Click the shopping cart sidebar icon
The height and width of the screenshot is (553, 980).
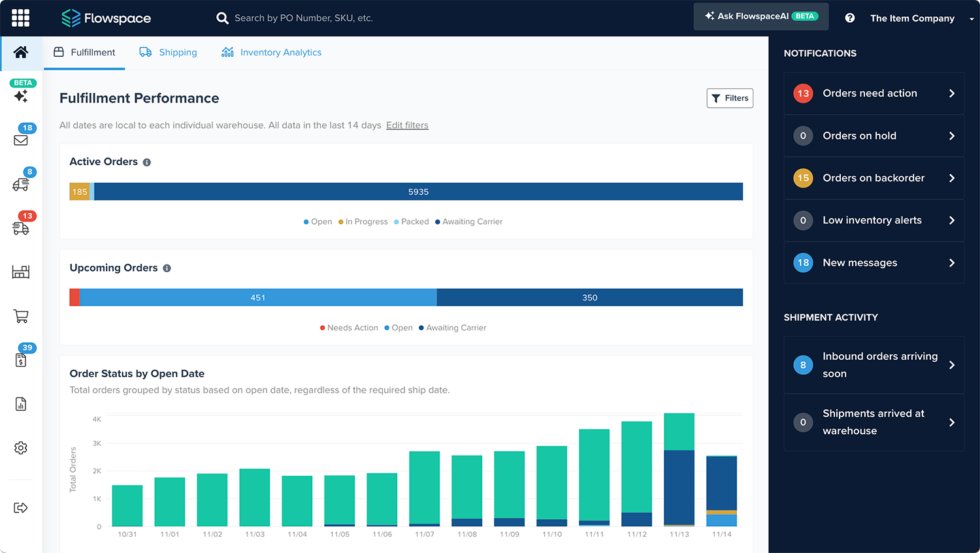pos(21,316)
